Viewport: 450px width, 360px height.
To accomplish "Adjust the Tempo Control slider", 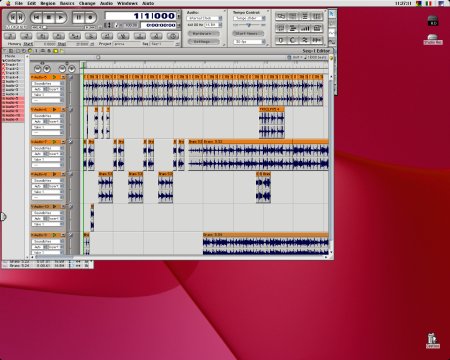I will [x=248, y=25].
